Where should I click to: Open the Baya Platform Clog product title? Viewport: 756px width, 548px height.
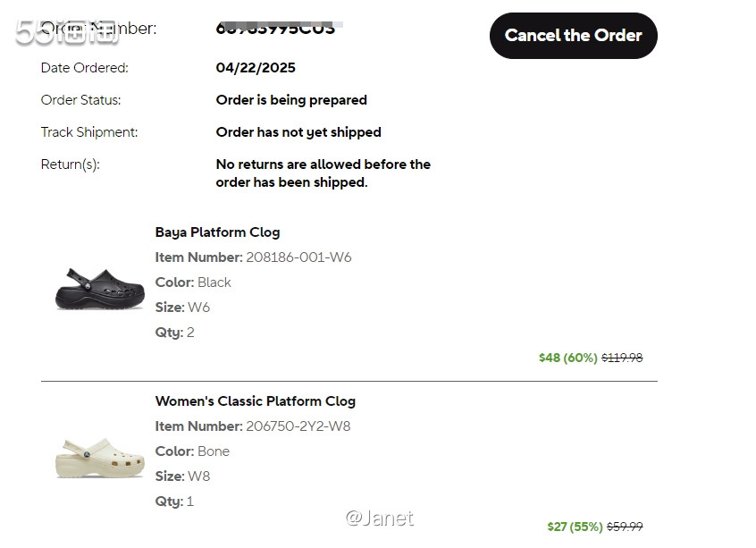[x=217, y=232]
